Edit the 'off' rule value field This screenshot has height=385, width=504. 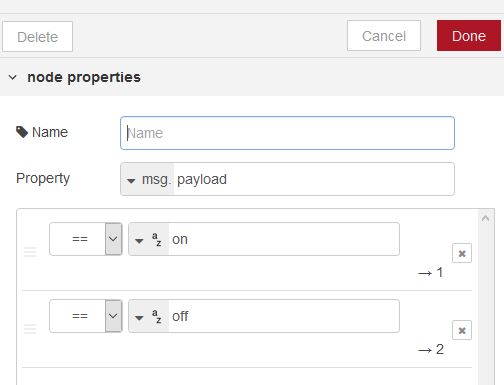tap(284, 316)
